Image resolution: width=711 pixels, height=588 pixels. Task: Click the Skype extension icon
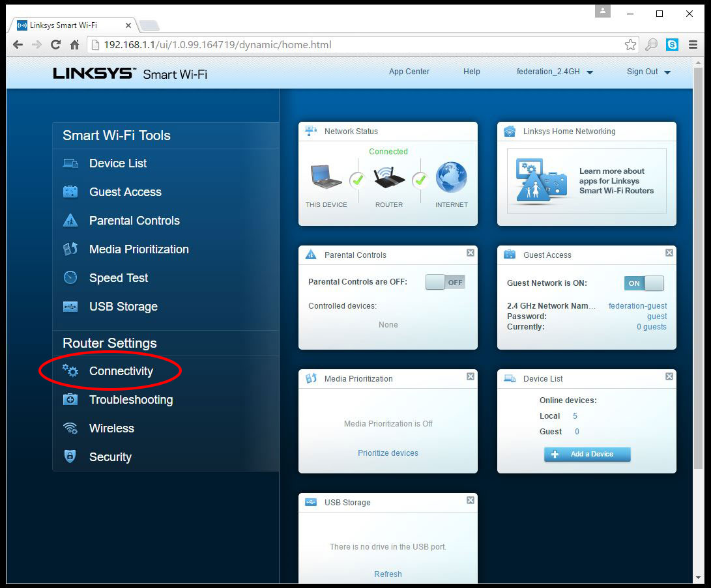point(672,44)
